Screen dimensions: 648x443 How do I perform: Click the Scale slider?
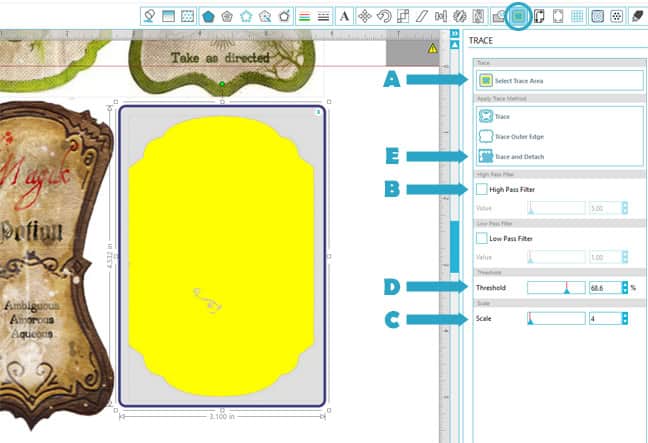point(555,319)
